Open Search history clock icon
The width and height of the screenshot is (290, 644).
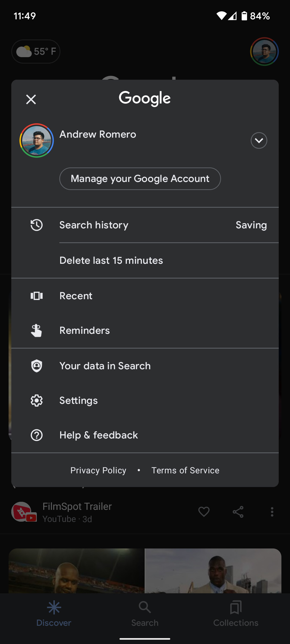[37, 225]
